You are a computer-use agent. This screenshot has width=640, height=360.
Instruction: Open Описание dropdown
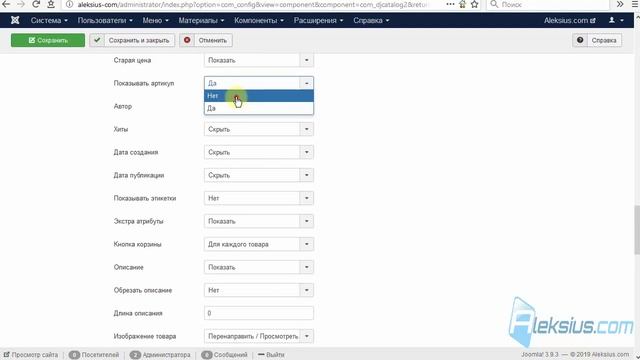[259, 267]
